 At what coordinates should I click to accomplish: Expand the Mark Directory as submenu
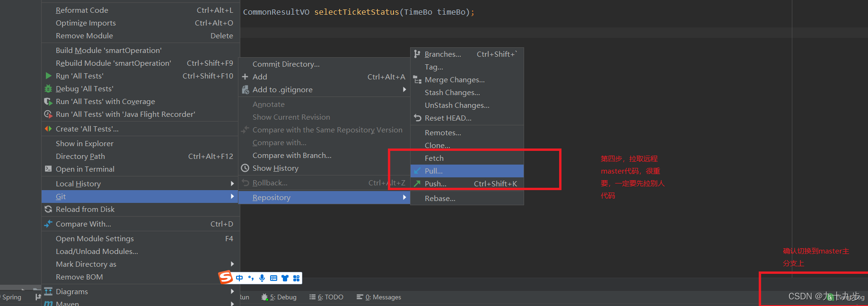coord(140,264)
